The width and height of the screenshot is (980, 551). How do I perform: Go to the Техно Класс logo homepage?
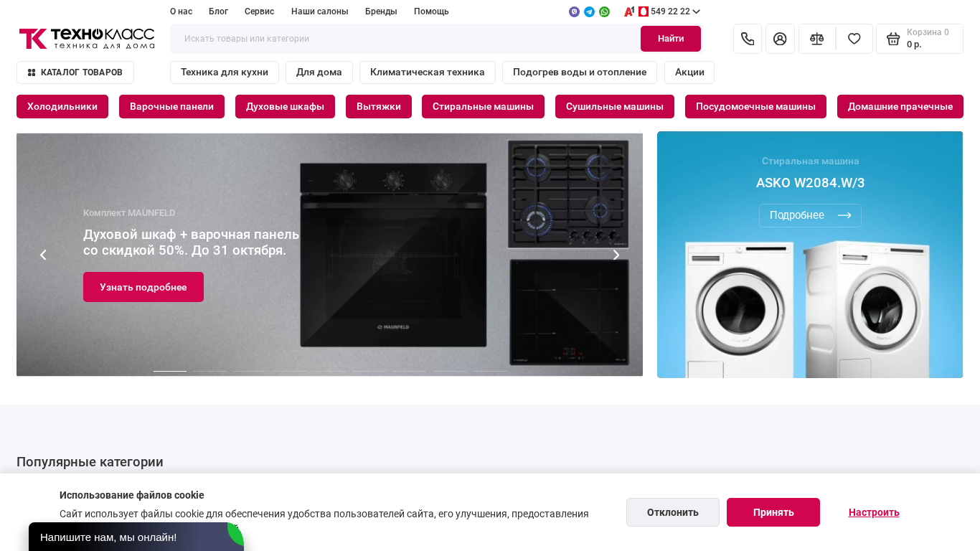87,39
